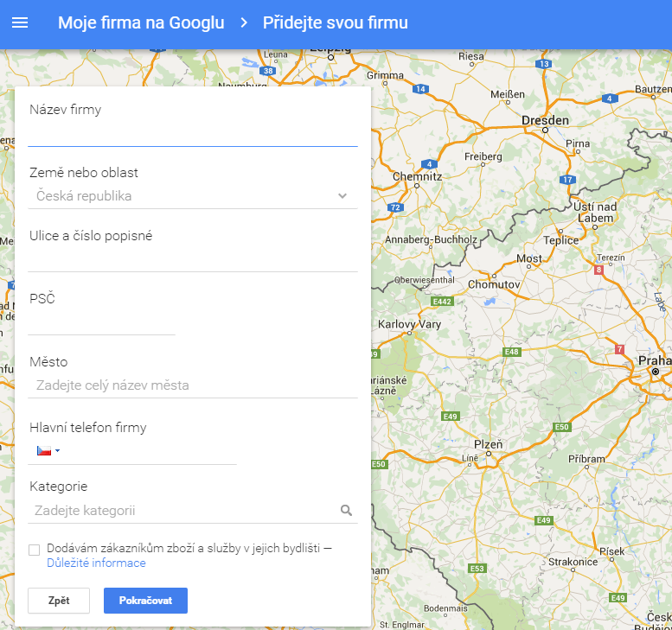Viewport: 672px width, 630px height.
Task: Select the Teplice label on map
Action: click(561, 240)
